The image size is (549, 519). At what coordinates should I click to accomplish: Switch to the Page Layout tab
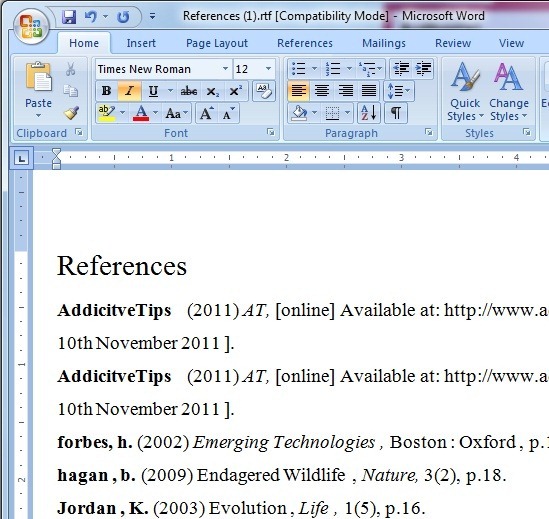[217, 43]
